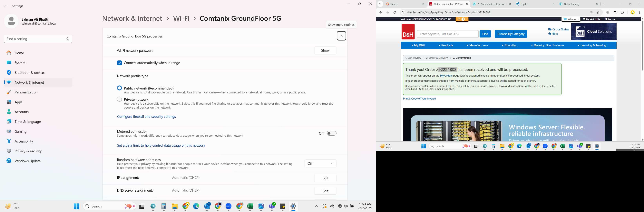This screenshot has height=212, width=644.
Task: Click speaker volume tray icon
Action: click(346, 206)
